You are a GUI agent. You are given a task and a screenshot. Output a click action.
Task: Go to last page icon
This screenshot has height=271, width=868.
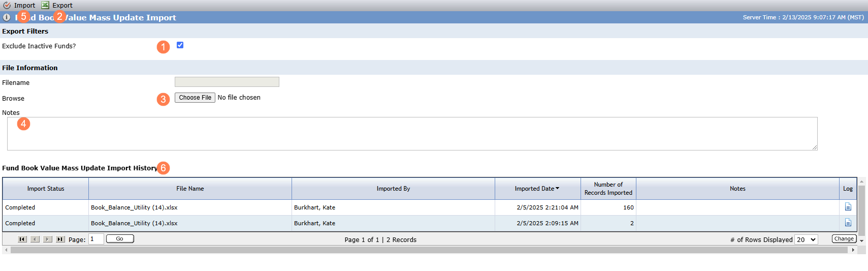[x=60, y=239]
